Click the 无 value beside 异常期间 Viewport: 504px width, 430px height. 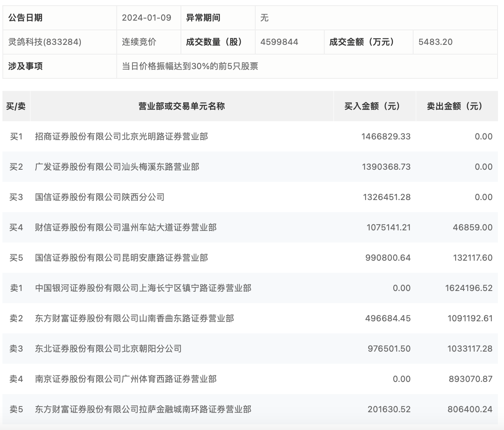coord(265,18)
